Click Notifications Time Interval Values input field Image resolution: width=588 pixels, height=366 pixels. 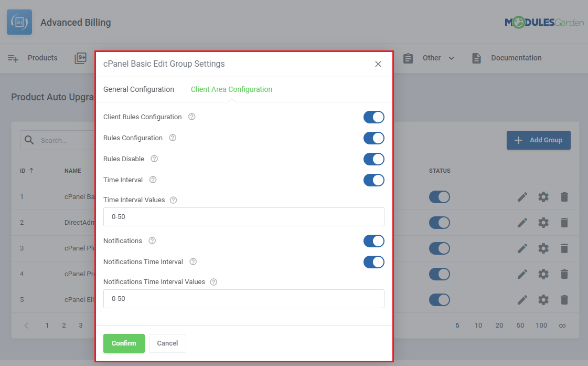(x=244, y=299)
